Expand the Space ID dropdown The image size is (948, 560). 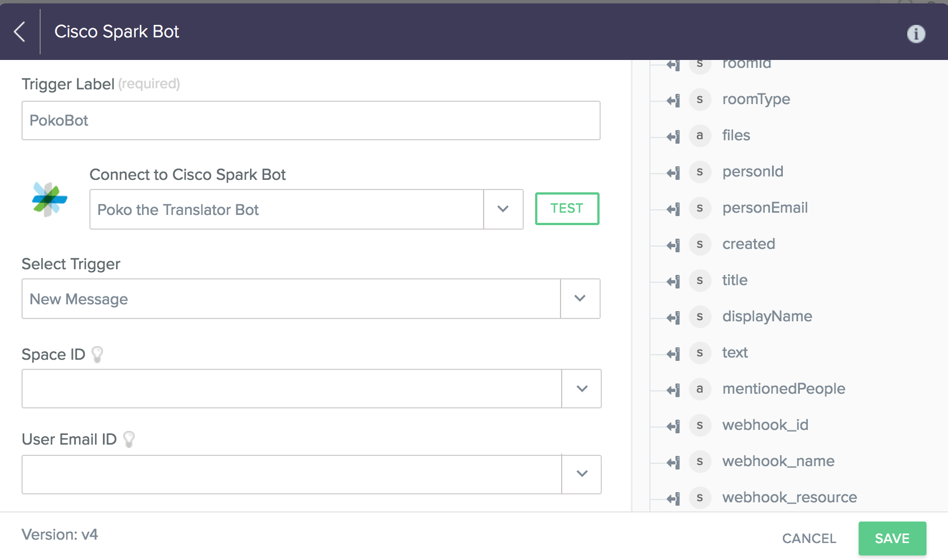point(581,389)
